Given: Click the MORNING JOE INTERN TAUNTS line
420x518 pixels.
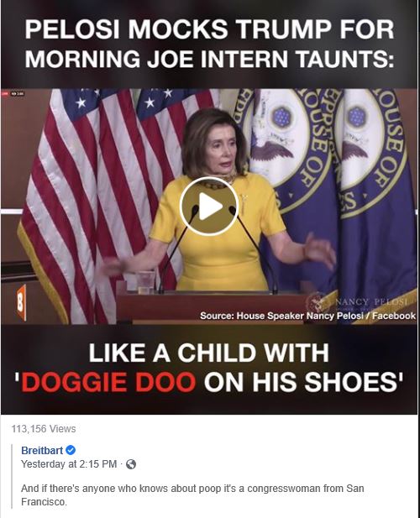Looking at the screenshot, I should (x=209, y=59).
